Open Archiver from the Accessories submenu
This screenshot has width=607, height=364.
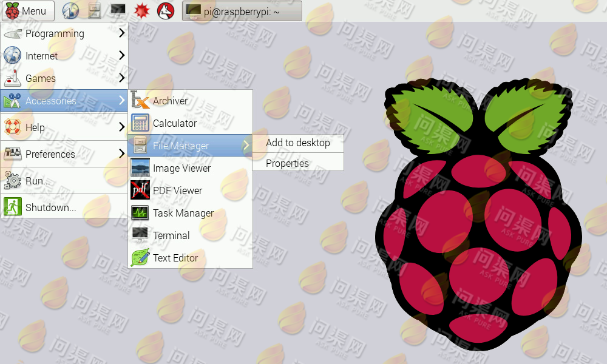[x=191, y=101]
